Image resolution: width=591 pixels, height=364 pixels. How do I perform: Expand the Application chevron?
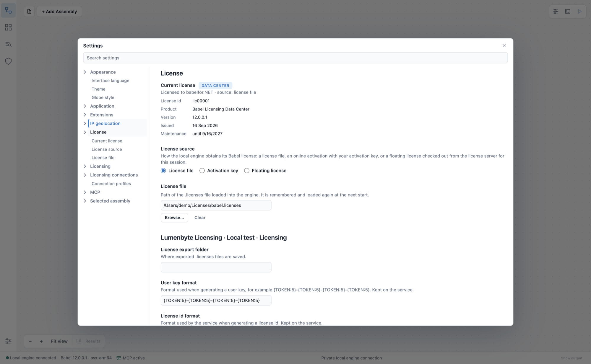85,106
